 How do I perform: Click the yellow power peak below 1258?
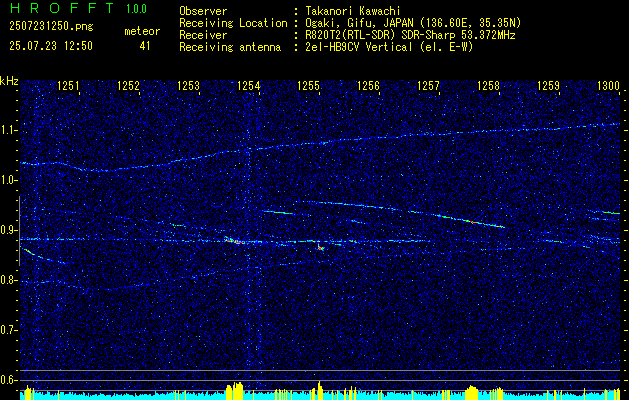click(471, 393)
